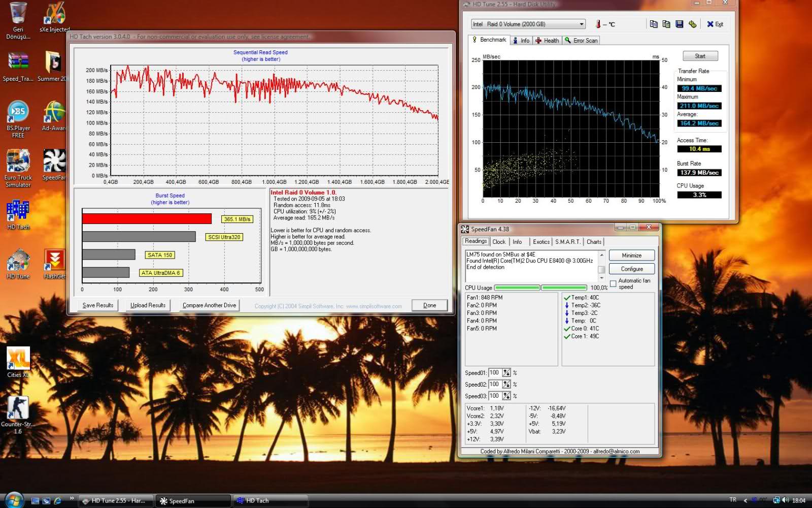Click the Speed01 value field

495,373
